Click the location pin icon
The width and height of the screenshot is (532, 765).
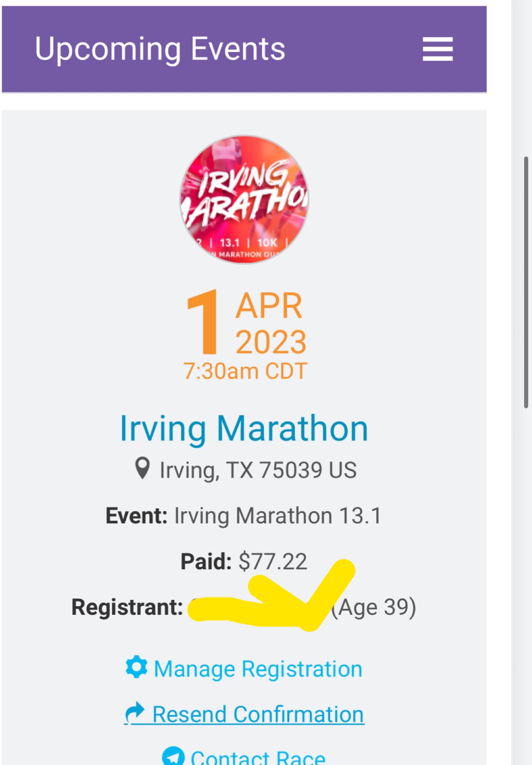pos(142,468)
